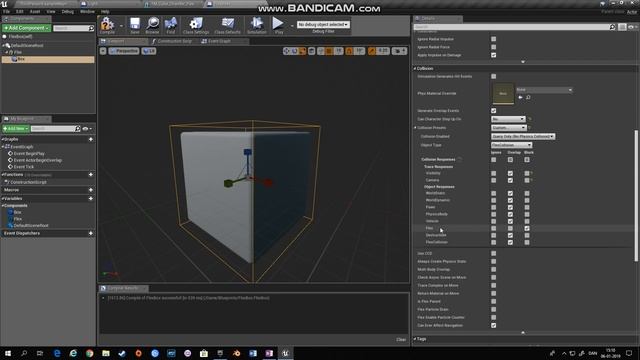Open the Details property matrix grid icon
The image size is (640, 360).
622,27
